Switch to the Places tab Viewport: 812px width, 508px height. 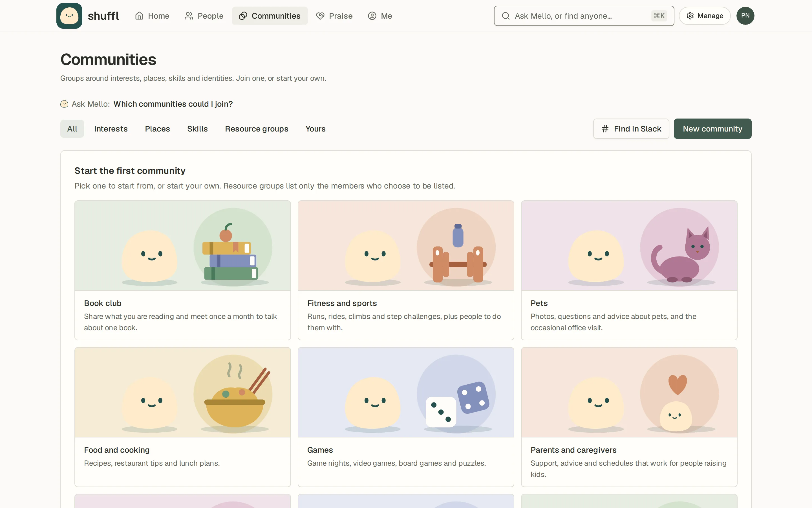(157, 129)
